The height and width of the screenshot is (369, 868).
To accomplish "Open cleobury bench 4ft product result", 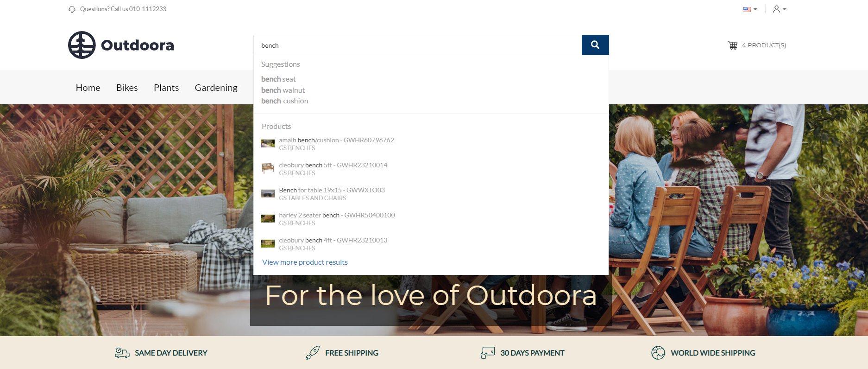I will click(x=333, y=240).
